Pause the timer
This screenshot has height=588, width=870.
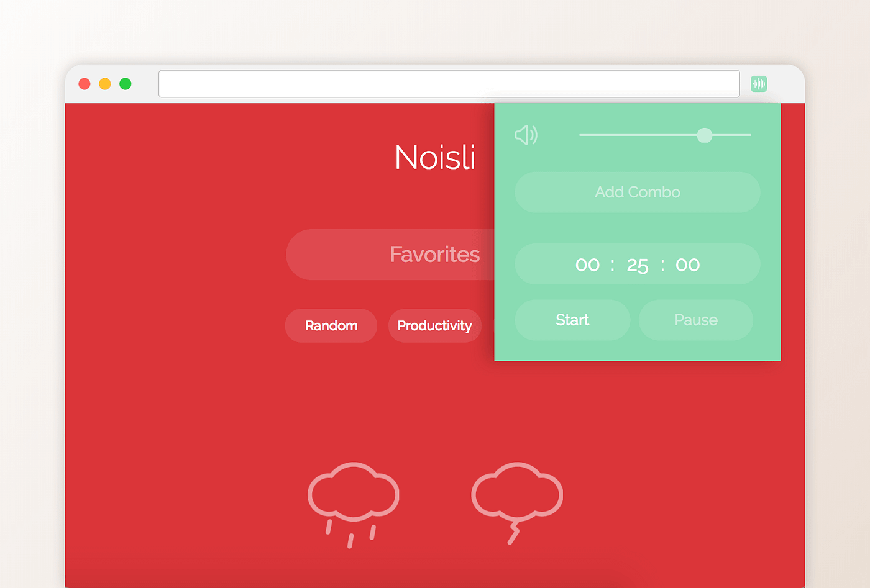coord(696,320)
